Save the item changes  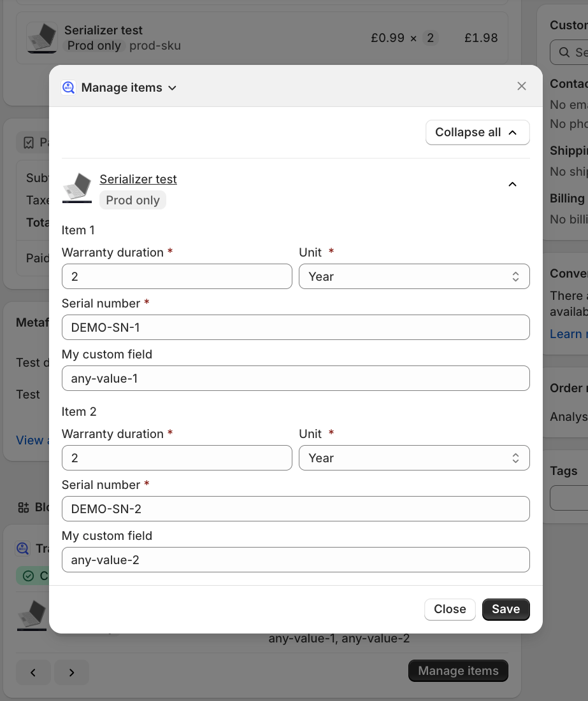[x=506, y=609]
